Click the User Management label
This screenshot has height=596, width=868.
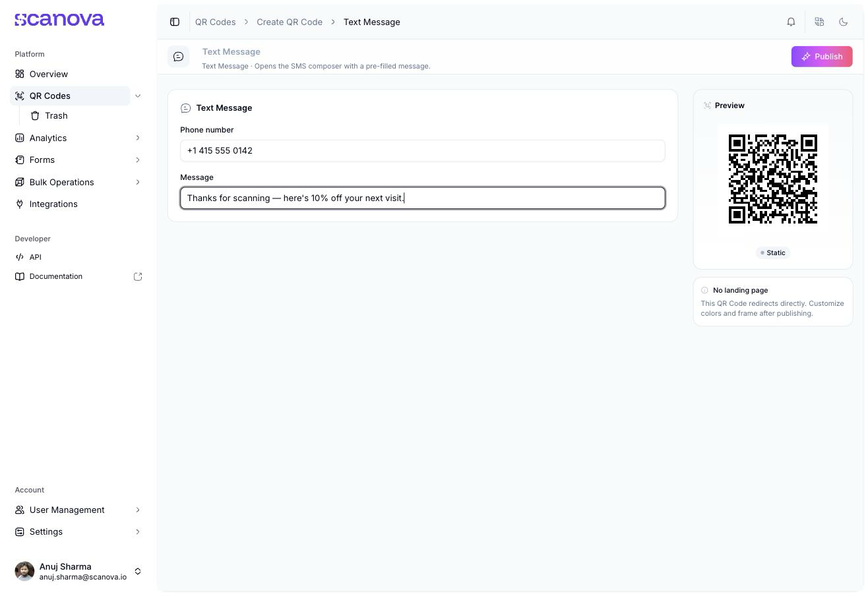(x=67, y=510)
